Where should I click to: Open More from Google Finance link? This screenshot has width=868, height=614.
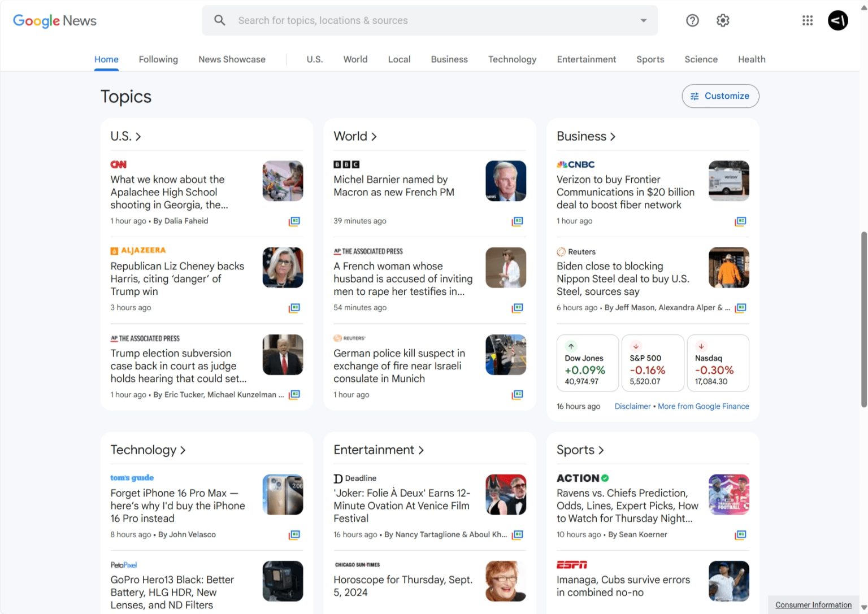pos(704,406)
